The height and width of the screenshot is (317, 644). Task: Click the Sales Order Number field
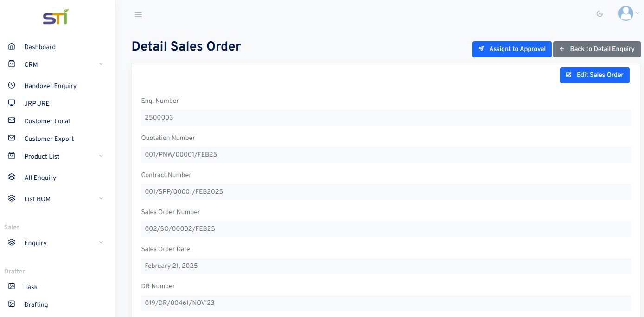click(386, 229)
